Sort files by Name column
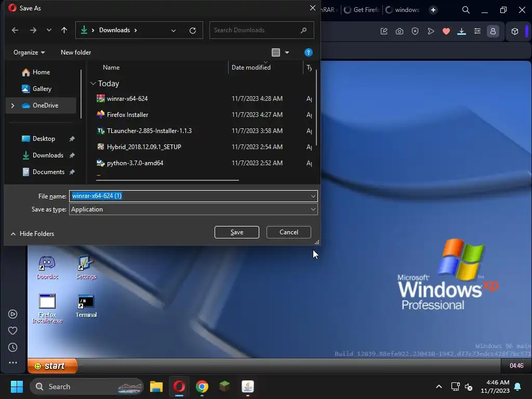Screen dimensions: 532x399 click(x=111, y=68)
